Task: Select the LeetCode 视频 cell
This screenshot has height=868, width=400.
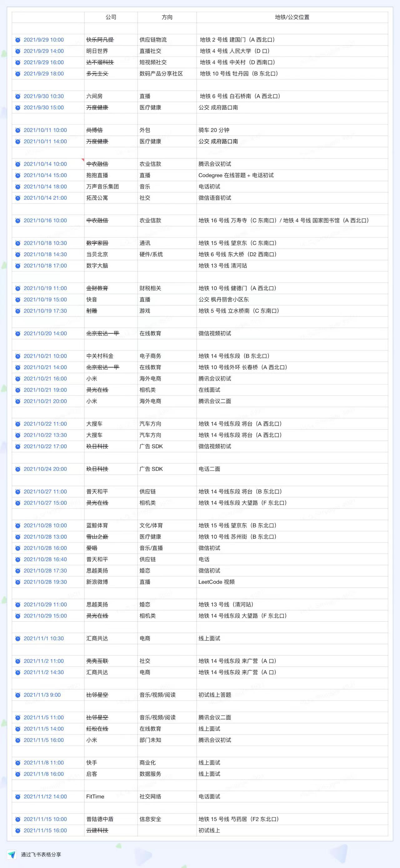Action: (x=292, y=582)
